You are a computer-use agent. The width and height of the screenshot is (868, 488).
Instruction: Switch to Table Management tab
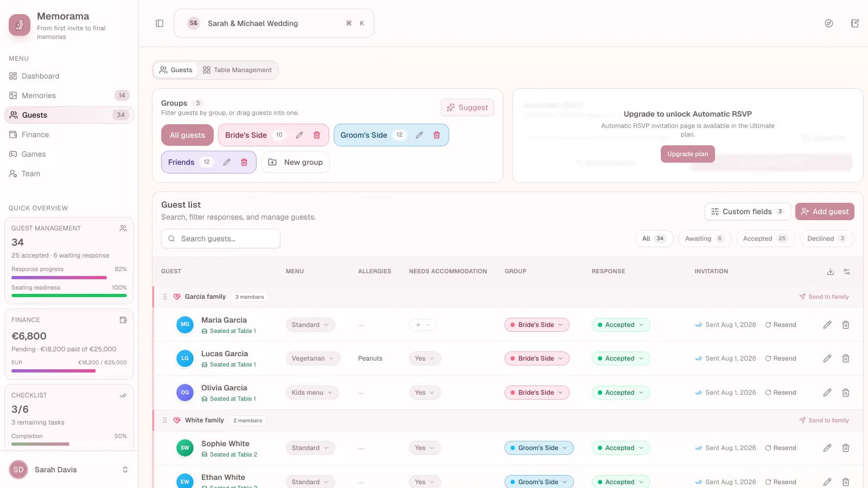pyautogui.click(x=238, y=70)
